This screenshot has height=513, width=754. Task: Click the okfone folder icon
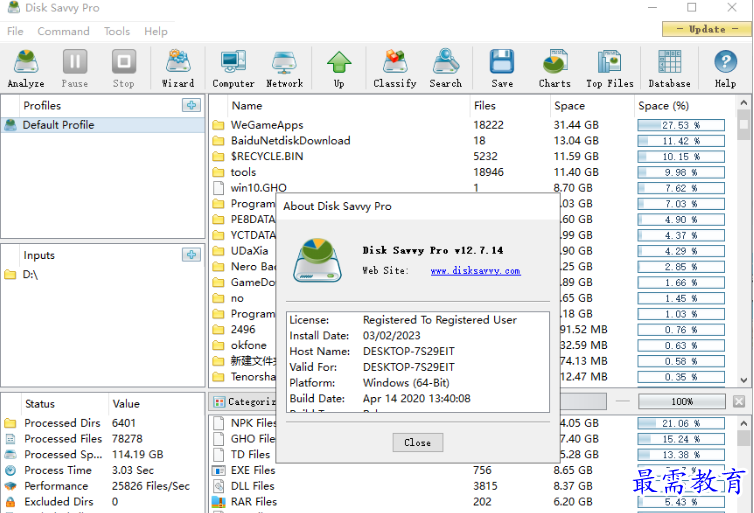coord(218,346)
